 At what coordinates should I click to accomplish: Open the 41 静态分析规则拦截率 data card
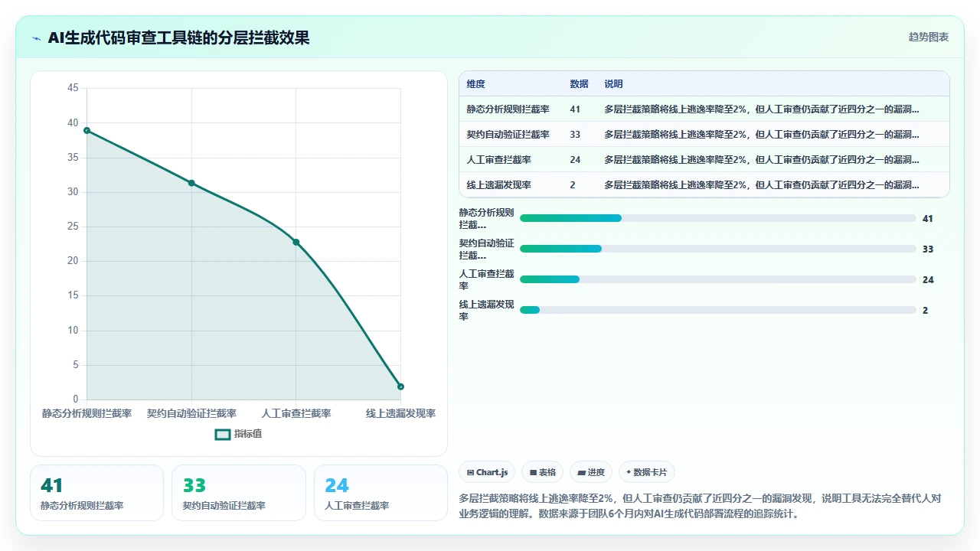point(96,493)
